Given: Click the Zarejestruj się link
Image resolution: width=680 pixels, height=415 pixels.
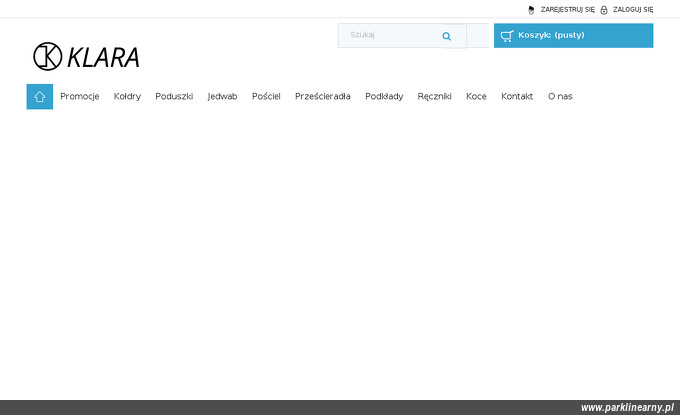Looking at the screenshot, I should pos(568,10).
